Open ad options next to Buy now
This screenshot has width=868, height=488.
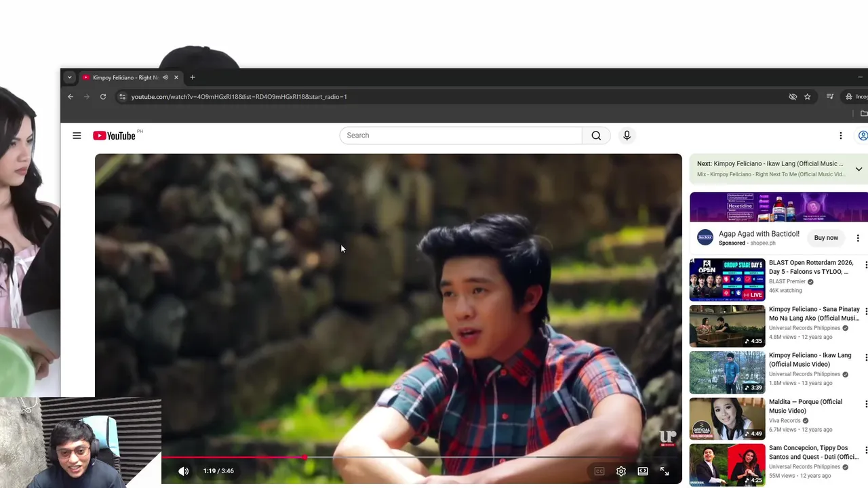(x=858, y=238)
